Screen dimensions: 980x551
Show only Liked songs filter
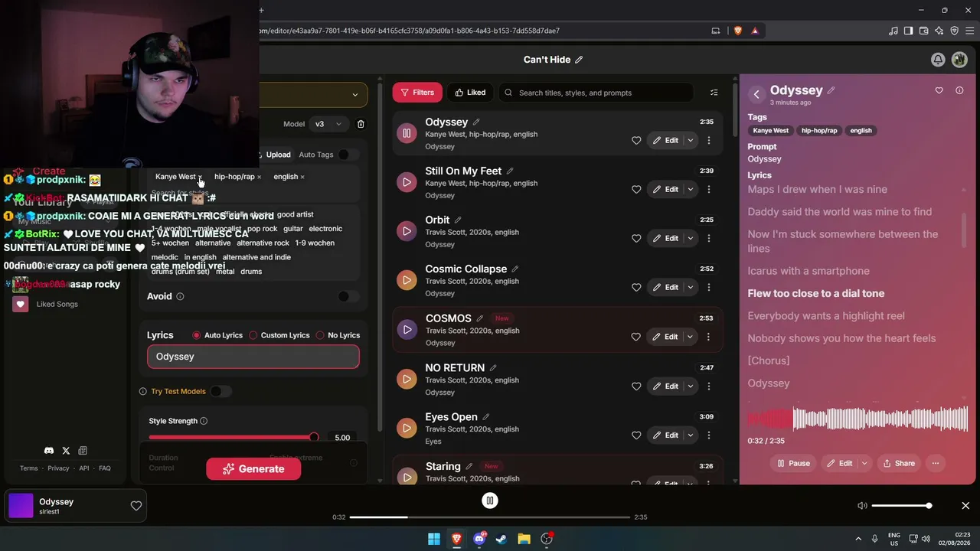[x=470, y=93]
